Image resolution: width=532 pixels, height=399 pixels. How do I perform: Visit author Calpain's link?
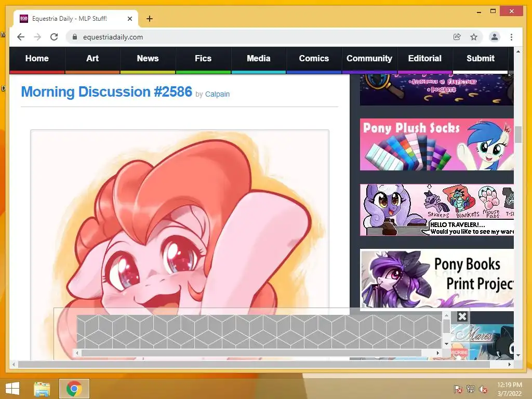(x=217, y=95)
